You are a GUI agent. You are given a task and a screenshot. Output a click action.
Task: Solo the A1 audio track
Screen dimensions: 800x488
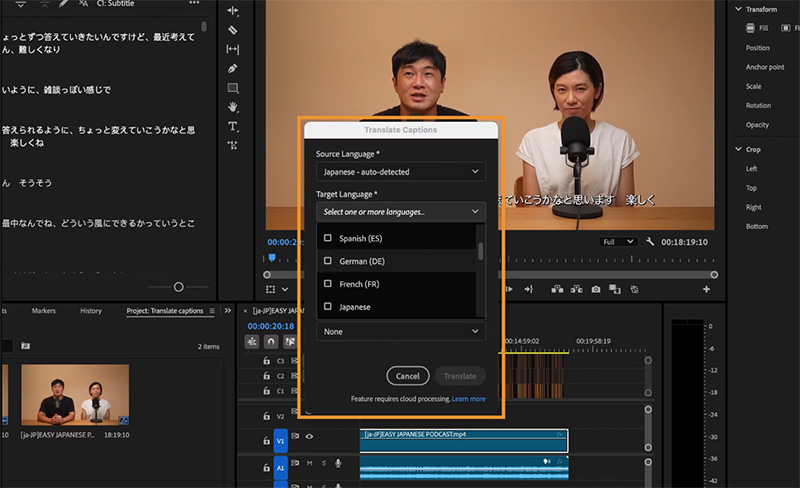323,463
